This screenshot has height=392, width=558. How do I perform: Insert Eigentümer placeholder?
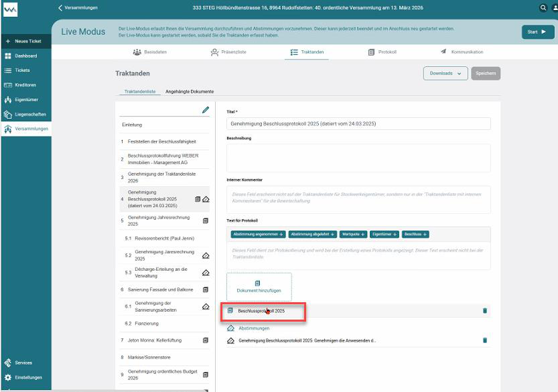tap(385, 235)
